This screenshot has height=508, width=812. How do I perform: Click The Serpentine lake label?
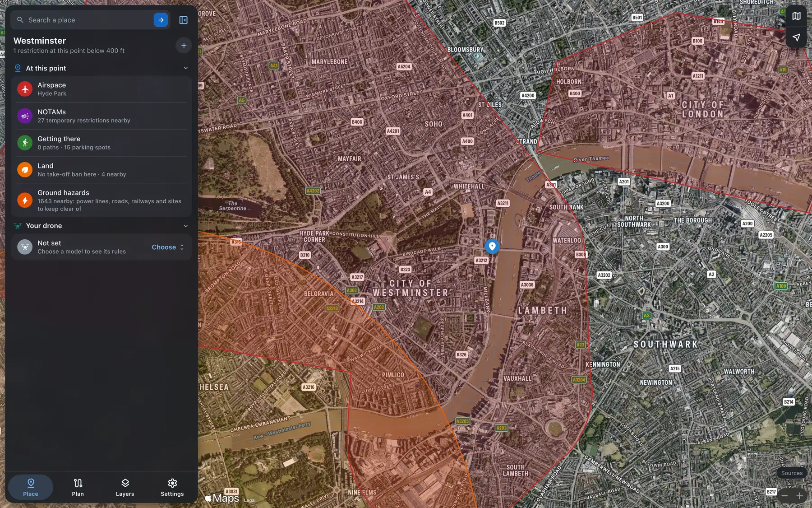click(232, 206)
